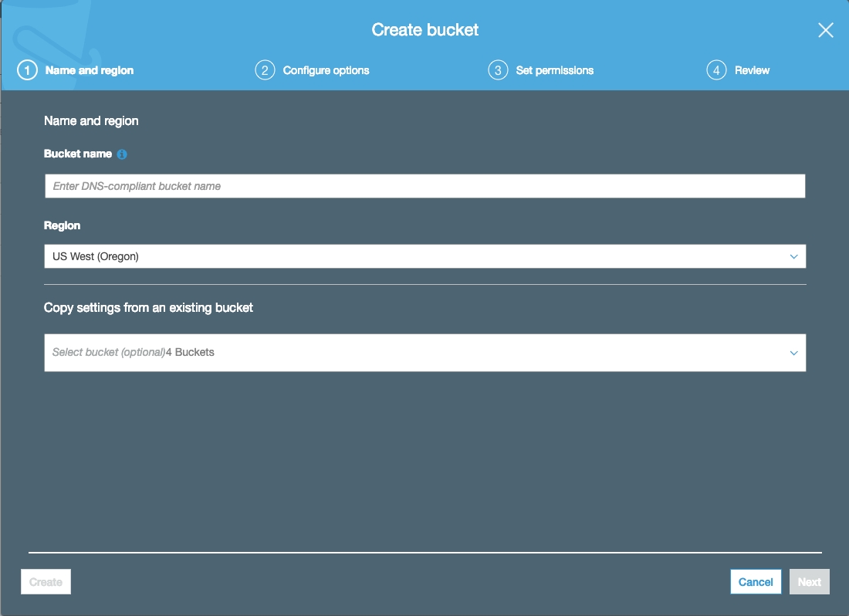Image resolution: width=849 pixels, height=616 pixels.
Task: Open the Review step
Action: click(x=752, y=70)
